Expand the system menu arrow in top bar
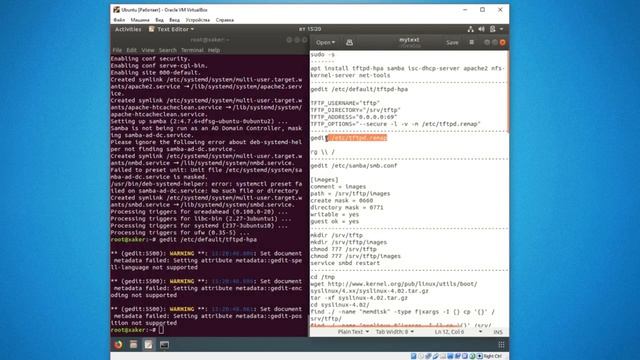The width and height of the screenshot is (640, 360). (502, 29)
